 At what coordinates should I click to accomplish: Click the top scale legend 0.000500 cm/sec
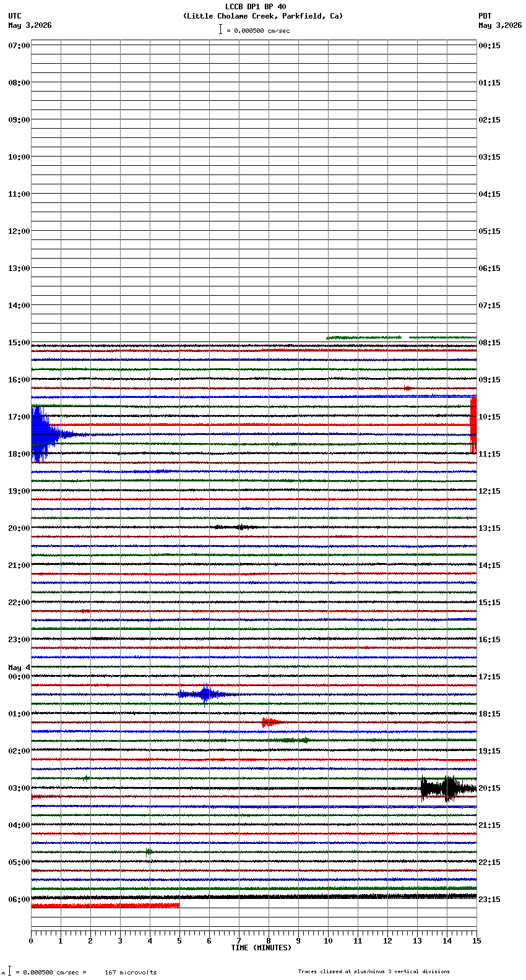[254, 30]
